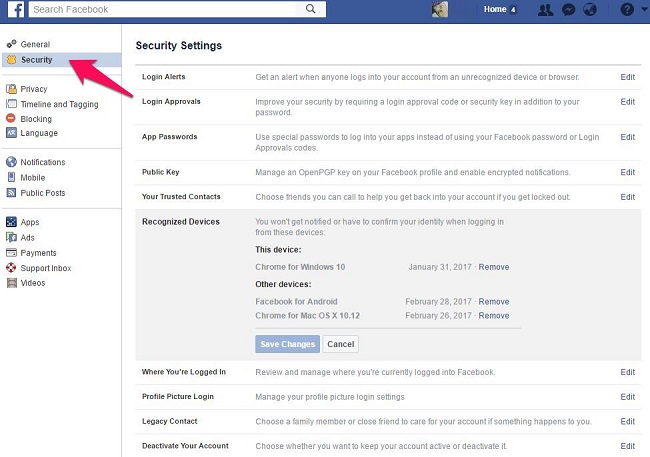Image resolution: width=650 pixels, height=457 pixels.
Task: Edit the Legacy Contact setting
Action: (x=628, y=421)
